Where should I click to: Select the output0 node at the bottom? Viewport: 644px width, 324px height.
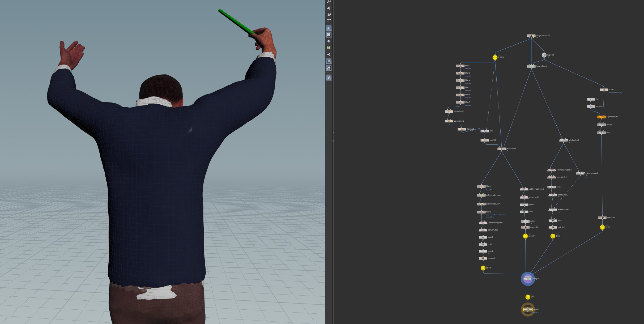click(528, 309)
